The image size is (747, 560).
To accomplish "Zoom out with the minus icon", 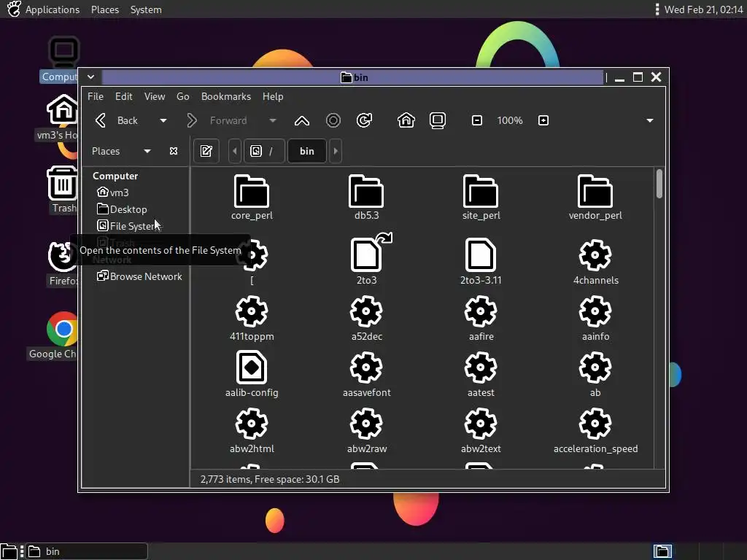I will [x=477, y=120].
